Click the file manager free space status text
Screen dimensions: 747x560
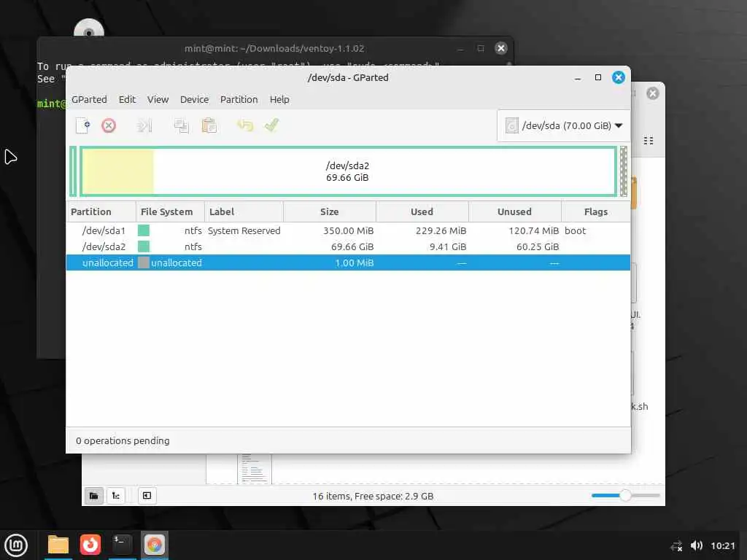(x=373, y=496)
